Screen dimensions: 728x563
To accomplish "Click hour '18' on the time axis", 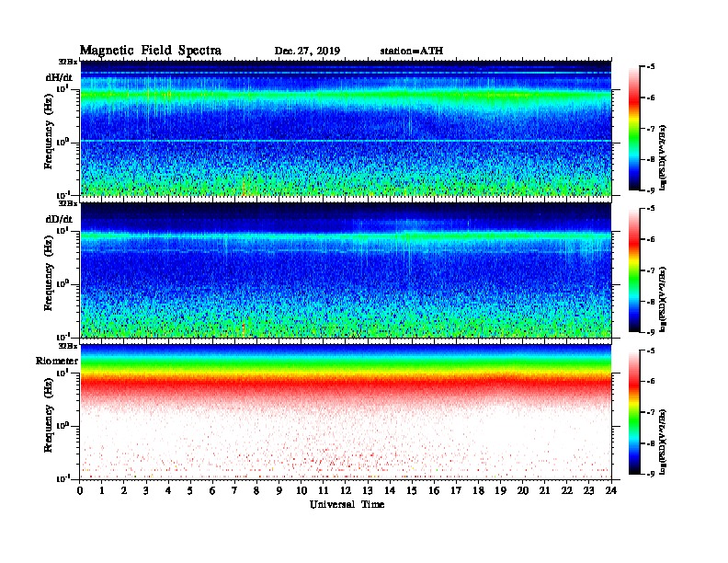I will click(x=478, y=490).
